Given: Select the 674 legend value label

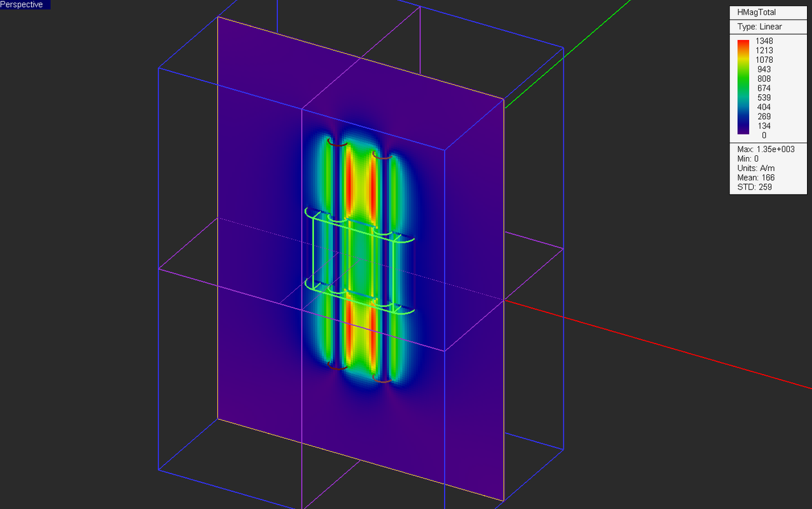Looking at the screenshot, I should pyautogui.click(x=764, y=88).
